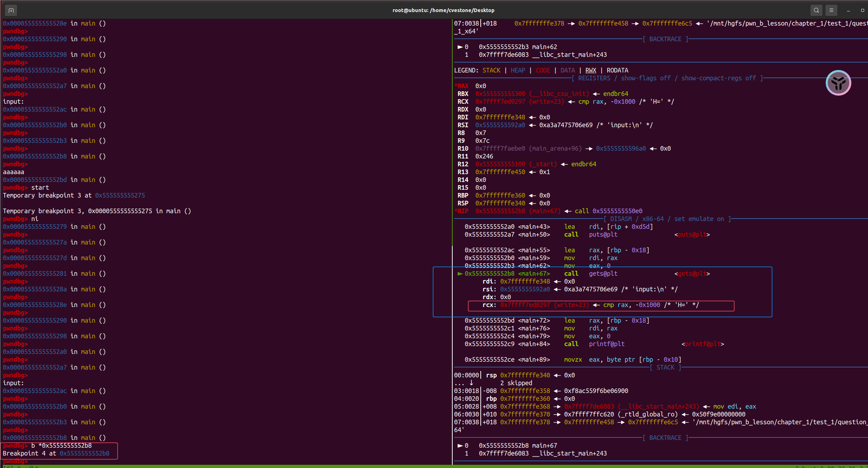
Task: Click the [ STACK ] section header
Action: (x=665, y=367)
